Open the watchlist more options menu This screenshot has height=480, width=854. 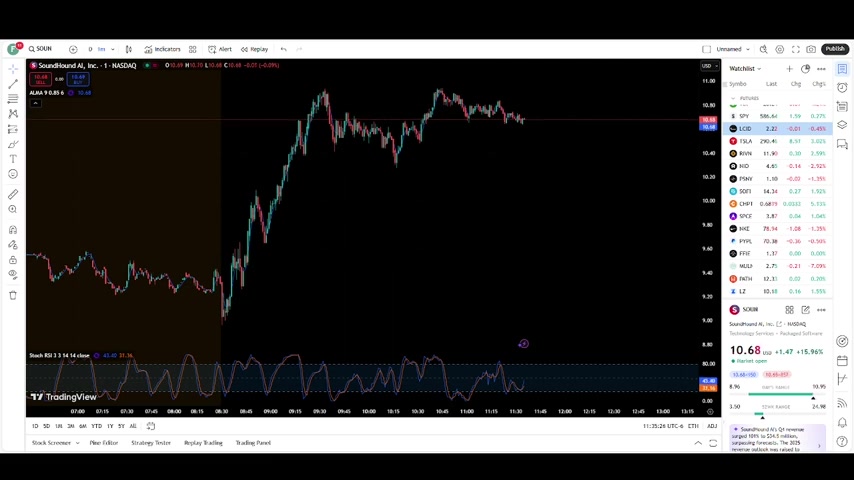click(821, 69)
